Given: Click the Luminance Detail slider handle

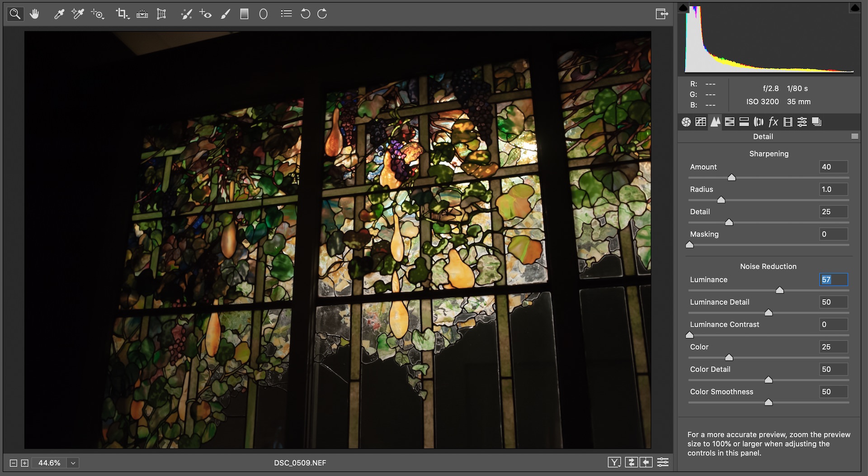Looking at the screenshot, I should coord(769,312).
